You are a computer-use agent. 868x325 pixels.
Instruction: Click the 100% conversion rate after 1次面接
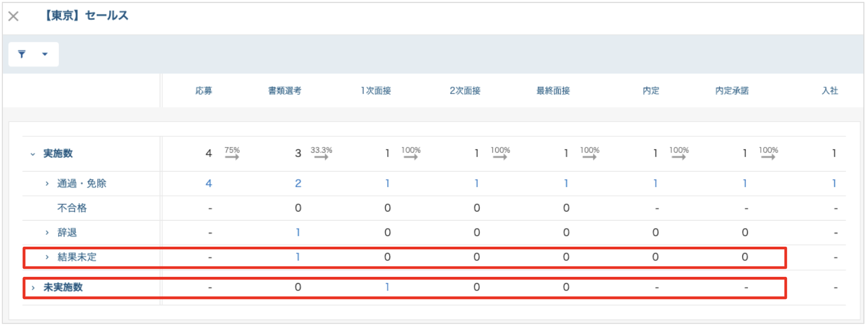(x=411, y=150)
